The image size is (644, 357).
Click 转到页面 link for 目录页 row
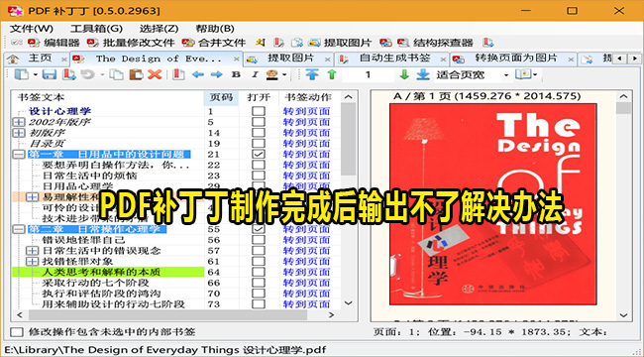306,143
